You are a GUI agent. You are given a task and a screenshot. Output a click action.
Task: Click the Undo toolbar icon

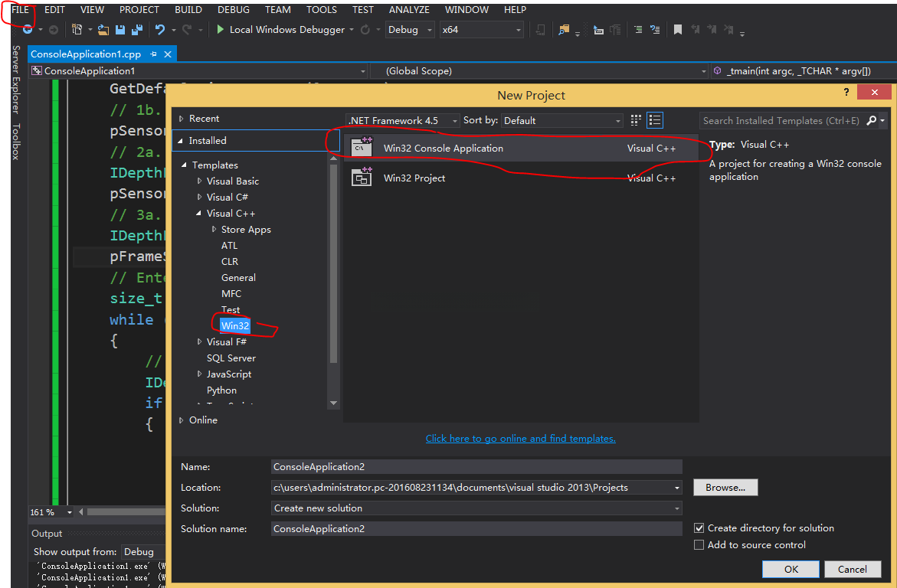click(160, 30)
